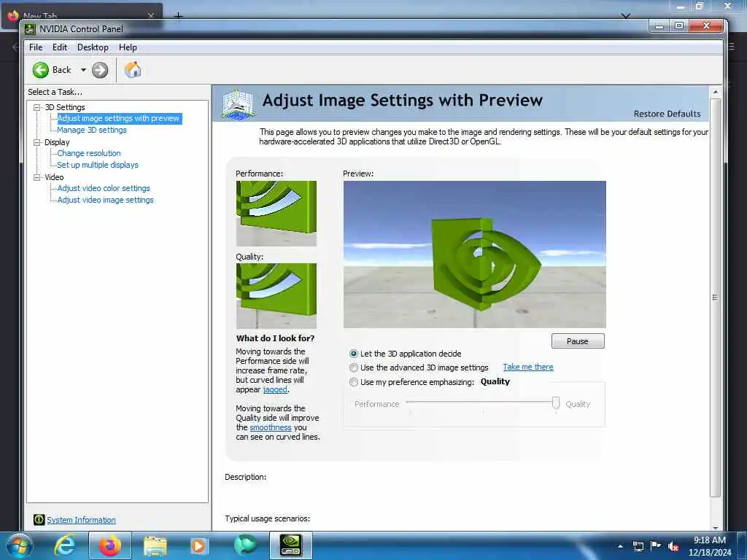747x560 pixels.
Task: Click the 3D Settings tree label
Action: [65, 107]
